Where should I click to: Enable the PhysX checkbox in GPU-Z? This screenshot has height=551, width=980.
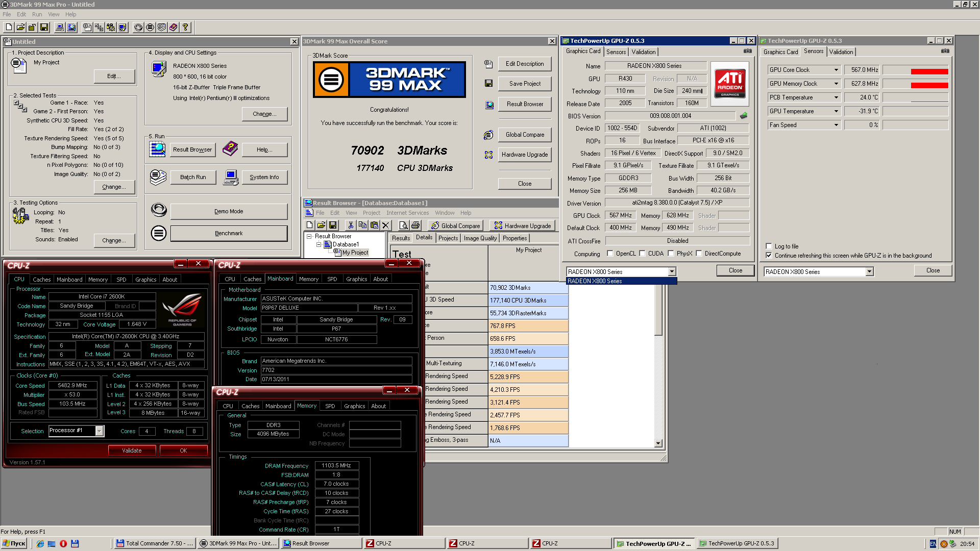(671, 253)
